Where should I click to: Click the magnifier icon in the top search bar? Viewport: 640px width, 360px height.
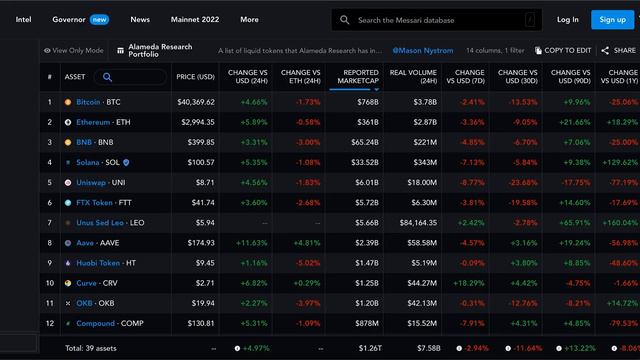pyautogui.click(x=344, y=20)
